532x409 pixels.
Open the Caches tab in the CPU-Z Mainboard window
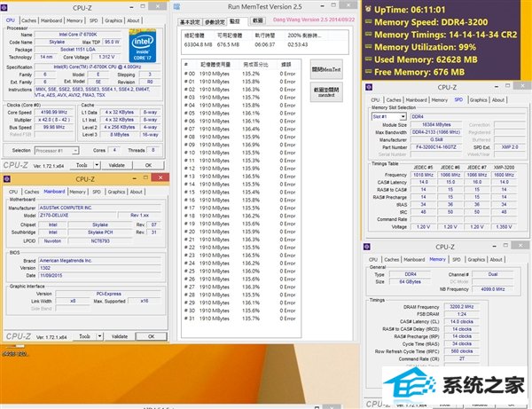point(32,192)
